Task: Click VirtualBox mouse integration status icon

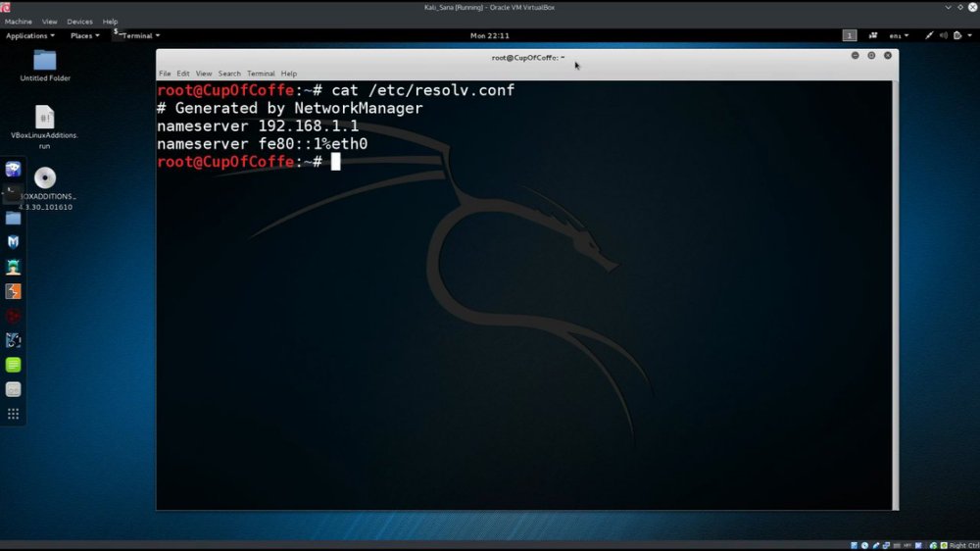Action: click(x=933, y=546)
